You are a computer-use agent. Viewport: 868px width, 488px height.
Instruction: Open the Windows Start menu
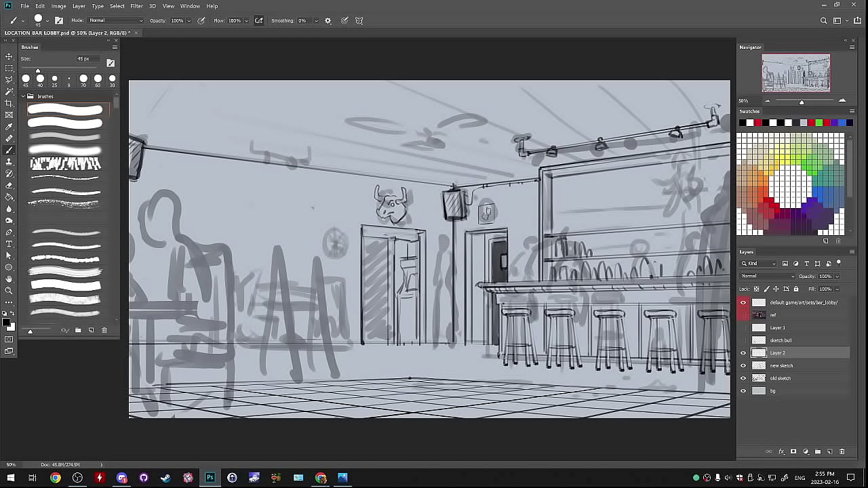click(x=10, y=478)
